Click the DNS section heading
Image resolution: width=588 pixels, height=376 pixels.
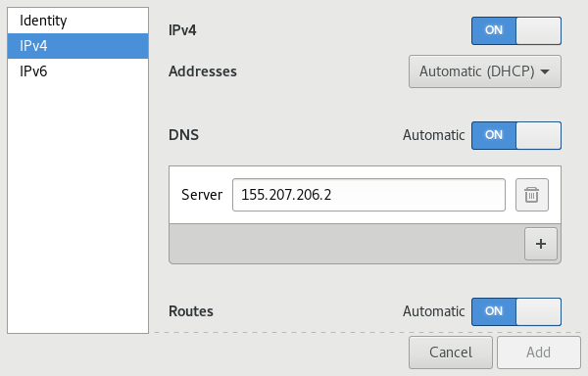pyautogui.click(x=184, y=135)
